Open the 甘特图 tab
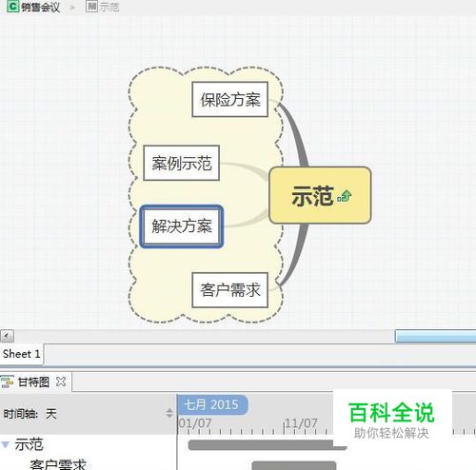 pos(33,382)
